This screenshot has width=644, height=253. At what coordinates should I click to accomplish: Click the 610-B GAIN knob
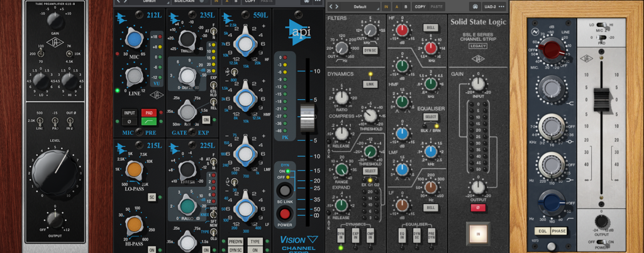(x=55, y=21)
